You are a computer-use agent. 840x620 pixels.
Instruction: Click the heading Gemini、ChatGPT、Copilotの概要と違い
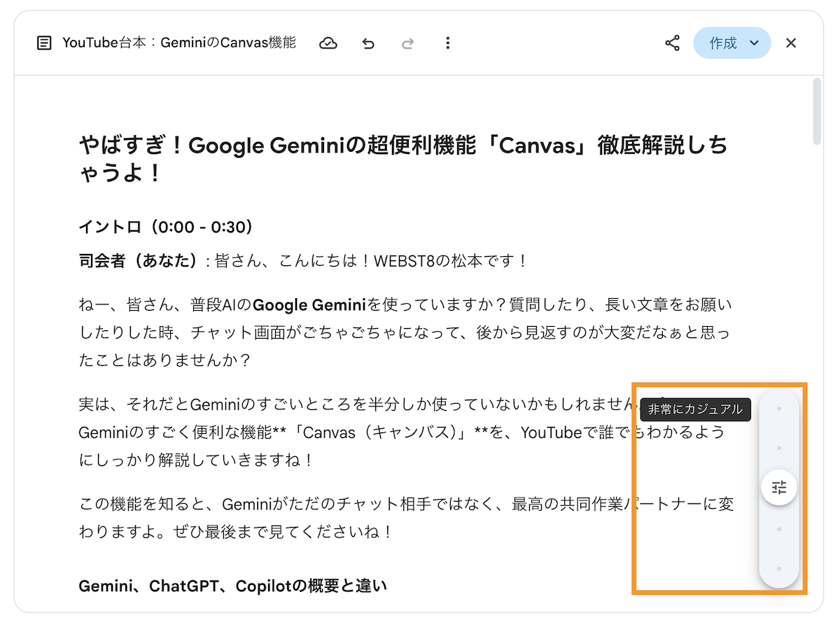[233, 585]
